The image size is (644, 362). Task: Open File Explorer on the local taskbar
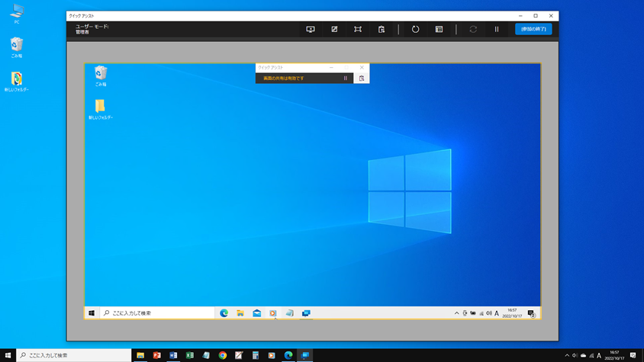140,355
